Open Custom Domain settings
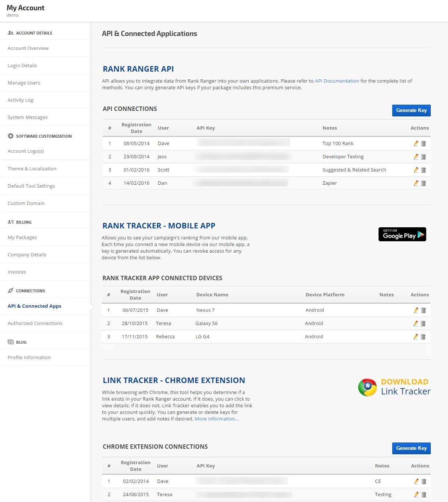This screenshot has width=448, height=502. [x=26, y=203]
